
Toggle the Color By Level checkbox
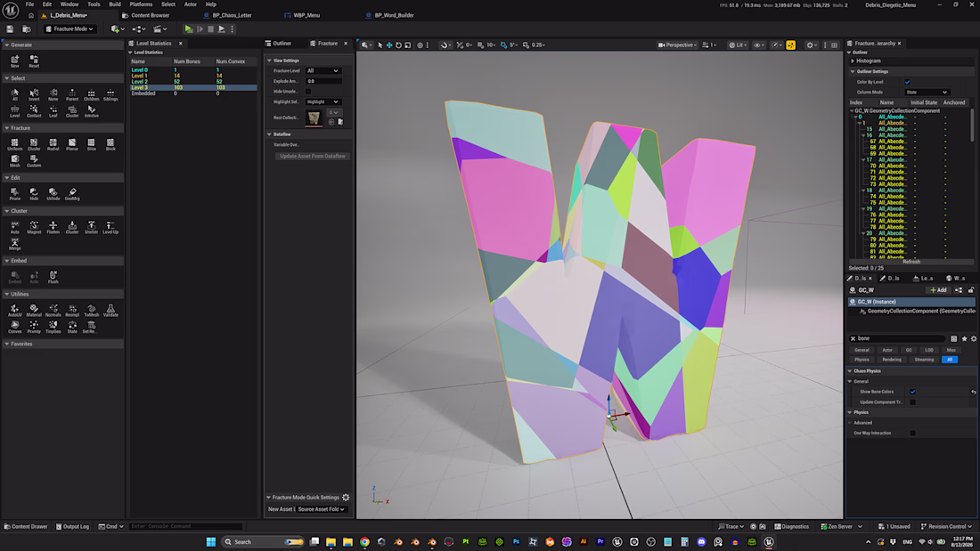pos(908,82)
